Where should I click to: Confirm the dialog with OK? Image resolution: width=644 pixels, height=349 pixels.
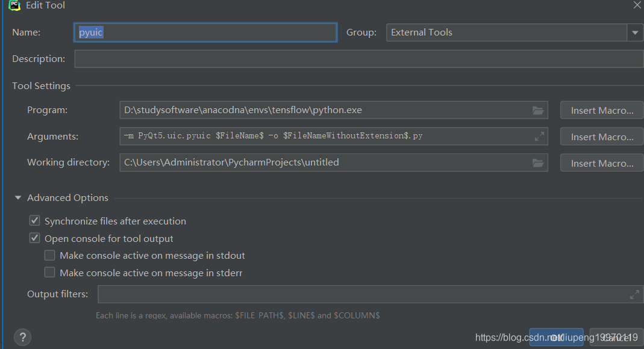tap(556, 337)
